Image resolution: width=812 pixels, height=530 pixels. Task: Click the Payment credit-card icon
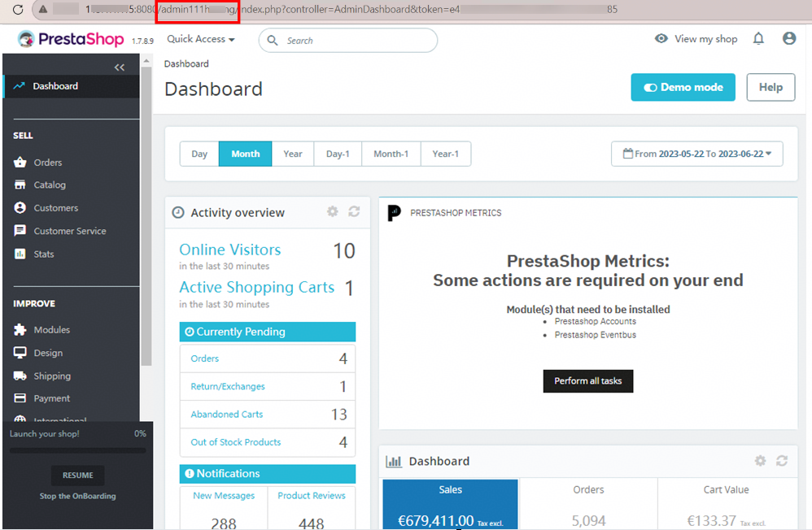click(x=20, y=398)
